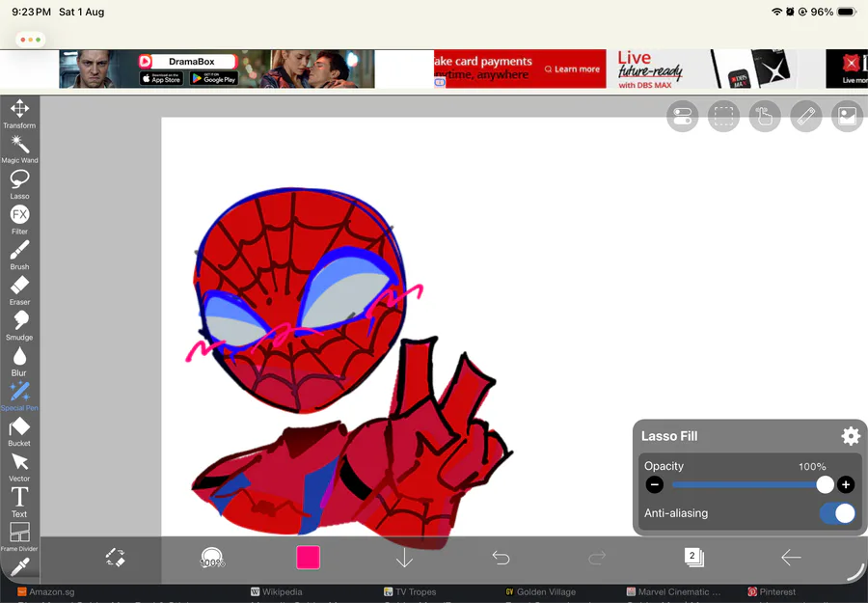This screenshot has height=603, width=868.
Task: Select the Magic Wand tool
Action: (19, 150)
